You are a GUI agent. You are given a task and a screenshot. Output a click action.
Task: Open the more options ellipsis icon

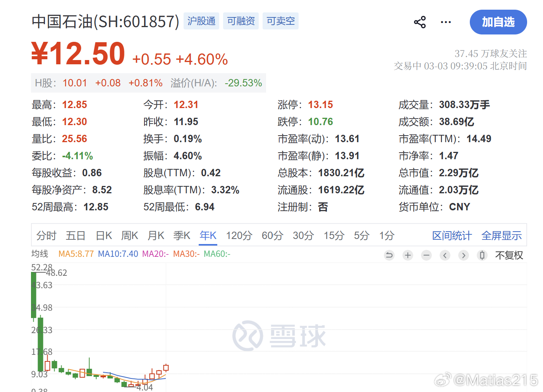(446, 22)
